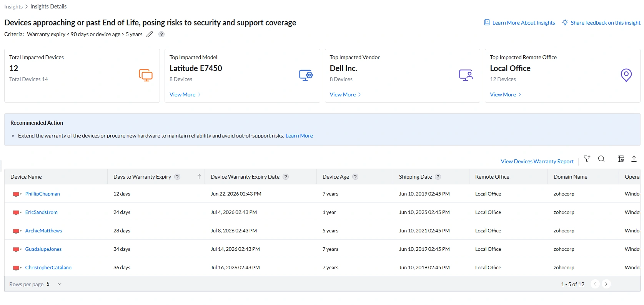Edit the insight criteria with pencil icon
644x305 pixels.
tap(150, 34)
